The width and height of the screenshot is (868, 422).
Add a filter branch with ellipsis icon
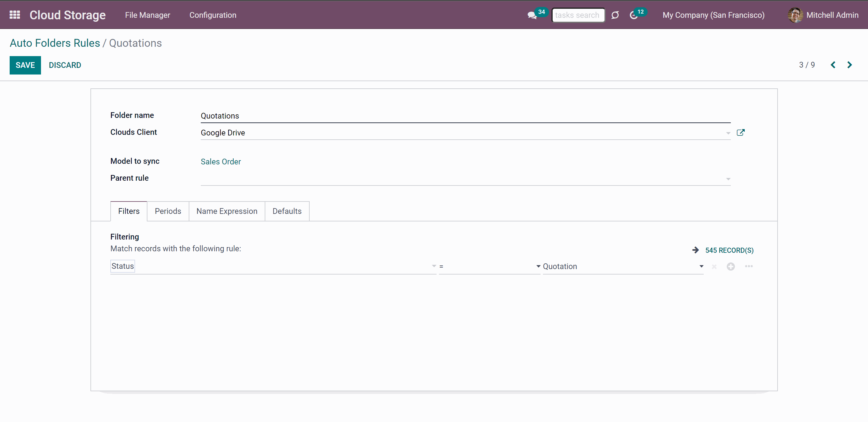point(749,266)
